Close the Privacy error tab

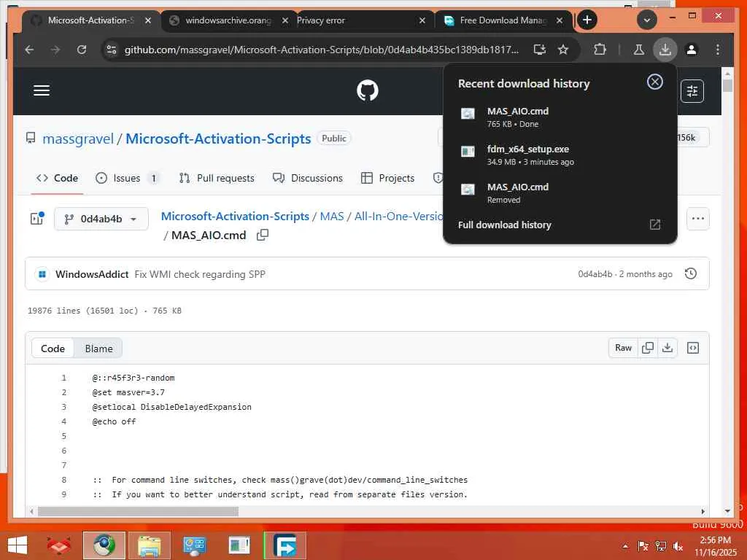coord(422,20)
